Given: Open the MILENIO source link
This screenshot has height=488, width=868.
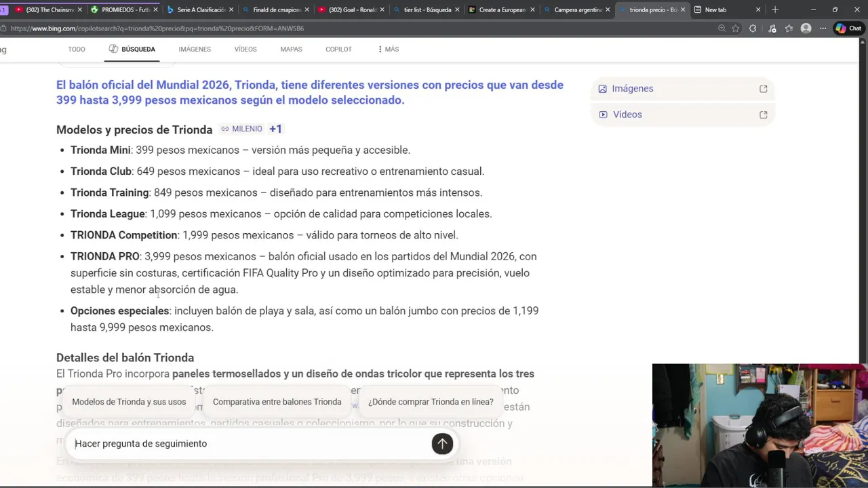Looking at the screenshot, I should pyautogui.click(x=241, y=129).
